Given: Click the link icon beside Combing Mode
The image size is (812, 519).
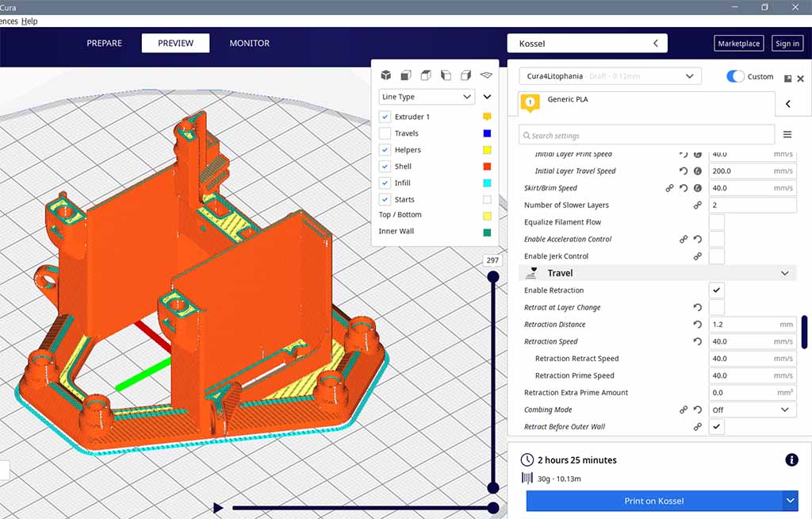Looking at the screenshot, I should 683,410.
